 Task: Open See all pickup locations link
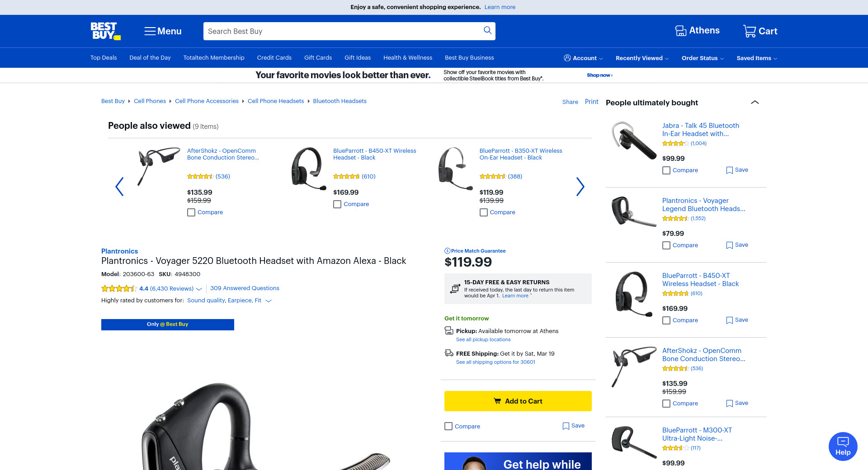point(483,339)
